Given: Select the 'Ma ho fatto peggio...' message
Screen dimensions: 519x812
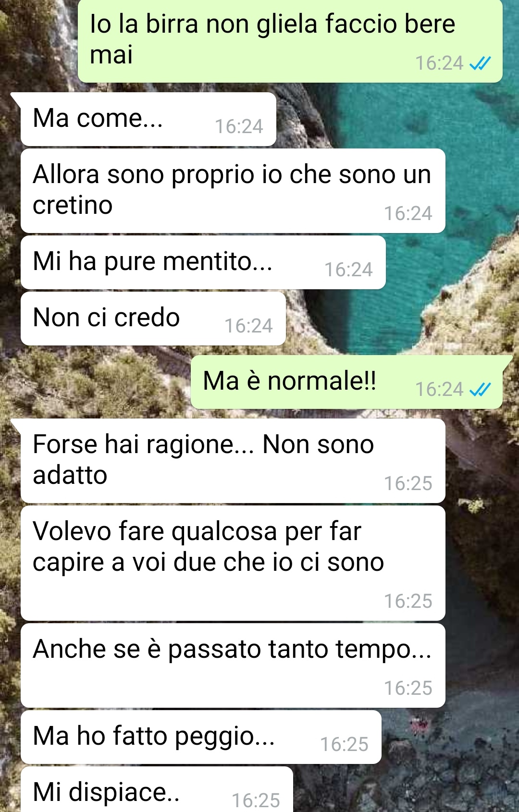Looking at the screenshot, I should tap(201, 737).
